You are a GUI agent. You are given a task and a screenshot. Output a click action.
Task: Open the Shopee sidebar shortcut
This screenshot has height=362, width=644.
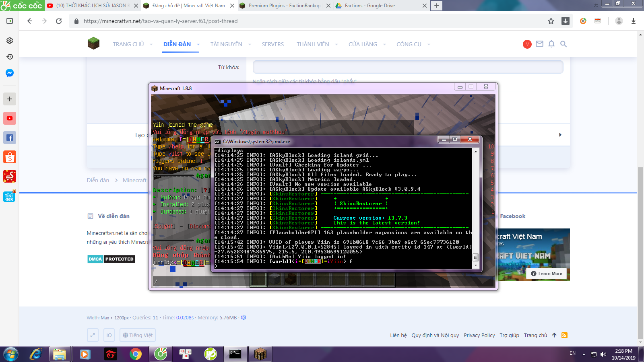point(10,157)
